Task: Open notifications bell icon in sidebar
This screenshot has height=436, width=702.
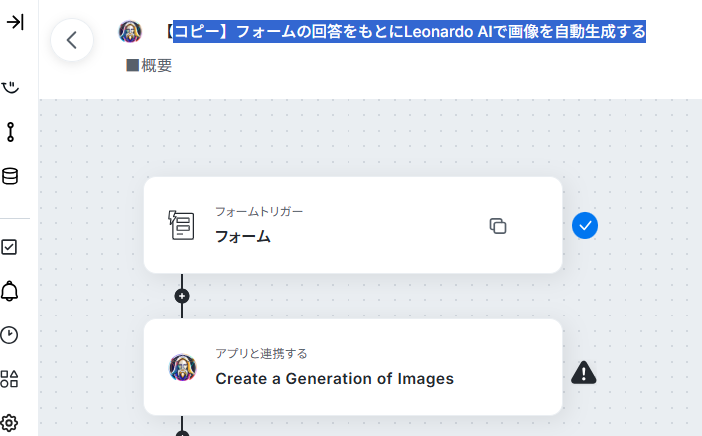Action: 9,291
